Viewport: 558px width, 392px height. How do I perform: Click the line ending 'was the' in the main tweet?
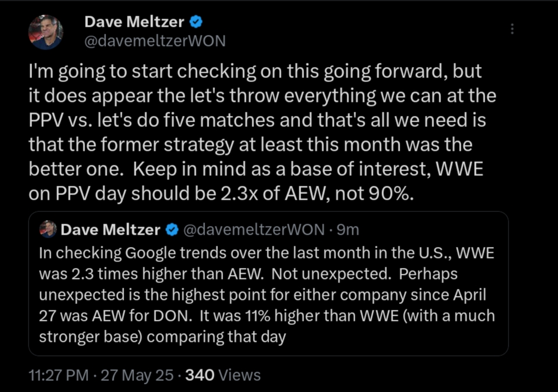click(250, 143)
